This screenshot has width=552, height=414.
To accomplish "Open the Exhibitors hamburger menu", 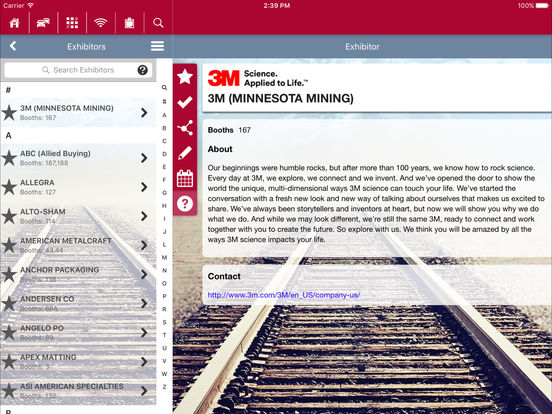I will pos(157,46).
